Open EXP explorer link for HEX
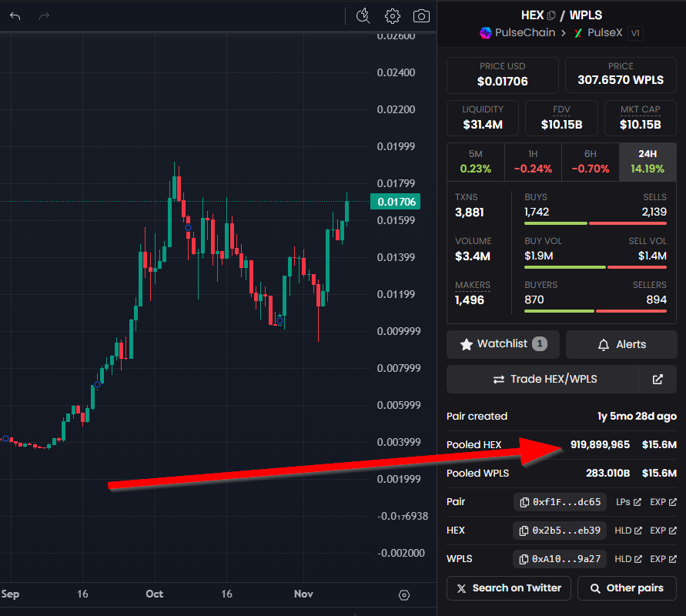 [663, 531]
